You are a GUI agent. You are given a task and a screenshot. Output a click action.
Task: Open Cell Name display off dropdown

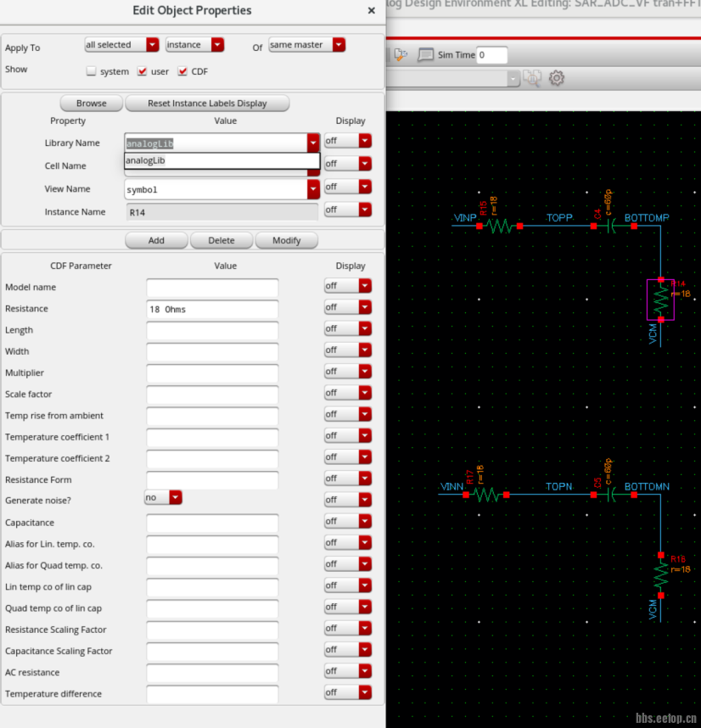coord(348,164)
